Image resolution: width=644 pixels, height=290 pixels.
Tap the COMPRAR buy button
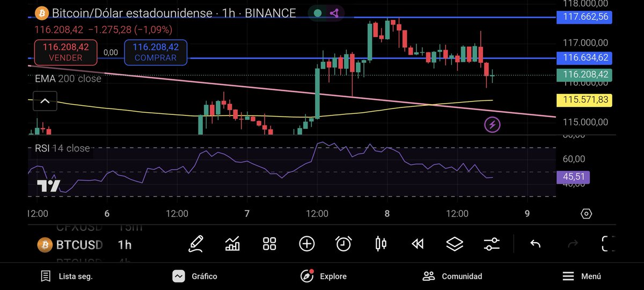tap(156, 53)
